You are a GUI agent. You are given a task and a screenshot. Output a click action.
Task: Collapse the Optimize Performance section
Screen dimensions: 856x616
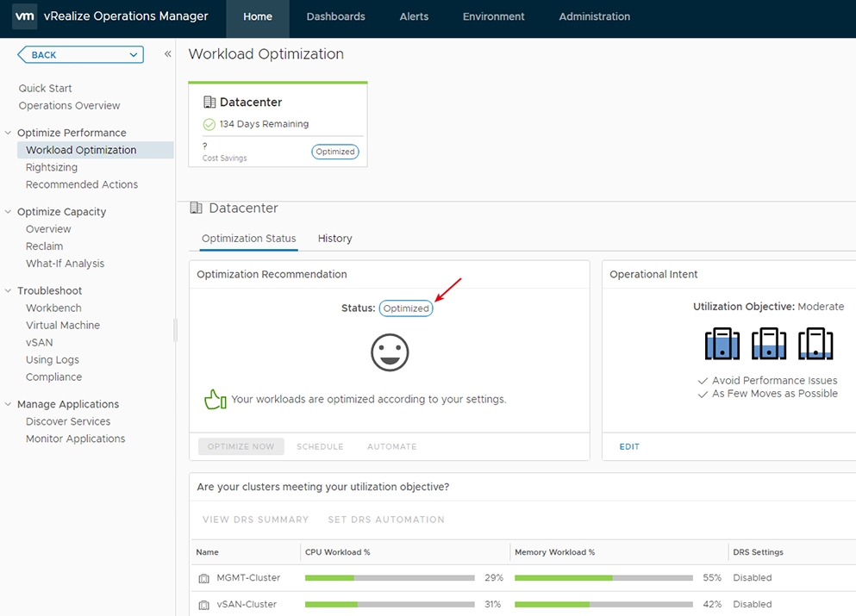point(8,133)
